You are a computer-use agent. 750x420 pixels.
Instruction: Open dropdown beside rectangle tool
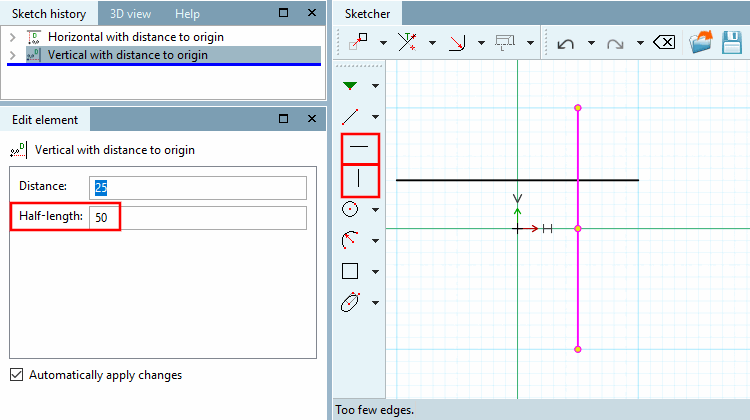point(375,272)
